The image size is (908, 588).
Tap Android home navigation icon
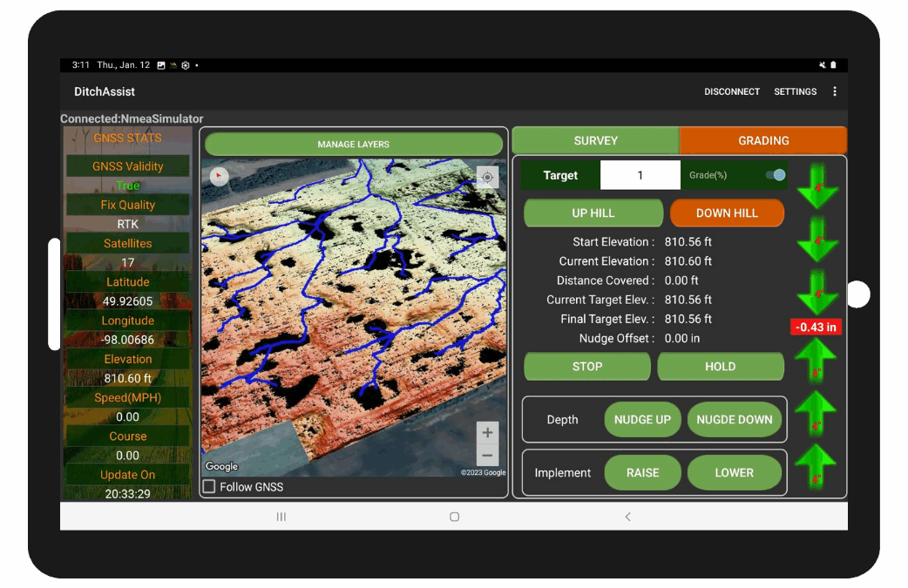click(455, 517)
